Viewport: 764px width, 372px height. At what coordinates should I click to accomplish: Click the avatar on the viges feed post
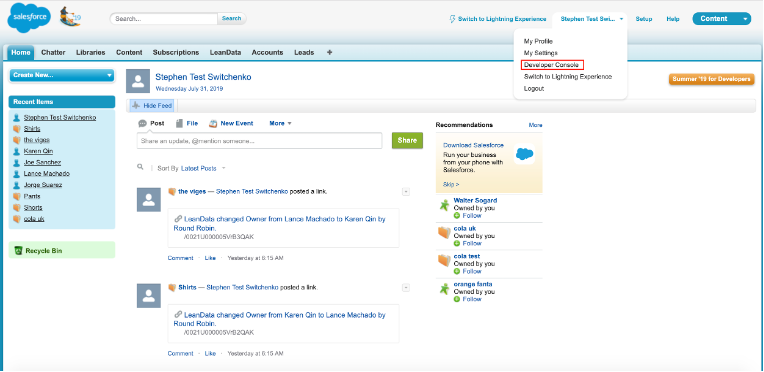149,199
